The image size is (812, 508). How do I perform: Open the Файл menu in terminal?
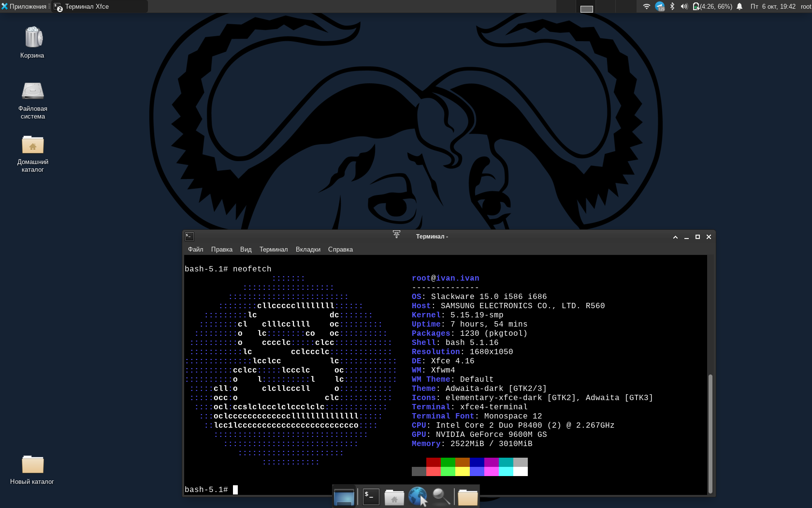point(196,249)
